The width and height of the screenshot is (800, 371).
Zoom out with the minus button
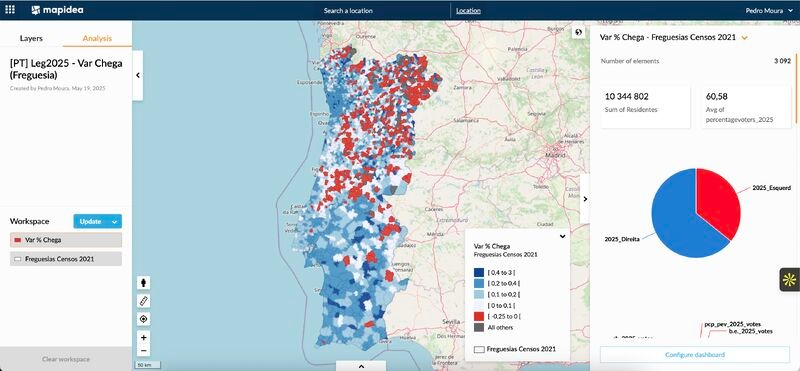(x=143, y=351)
